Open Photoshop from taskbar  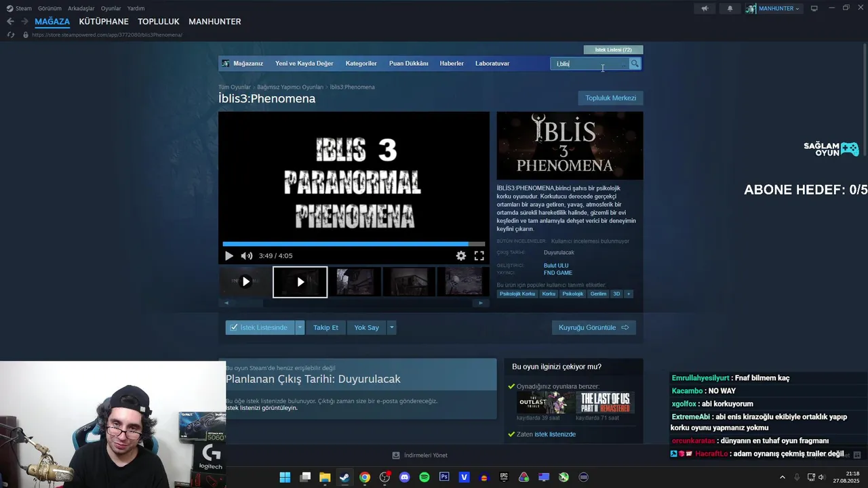444,477
